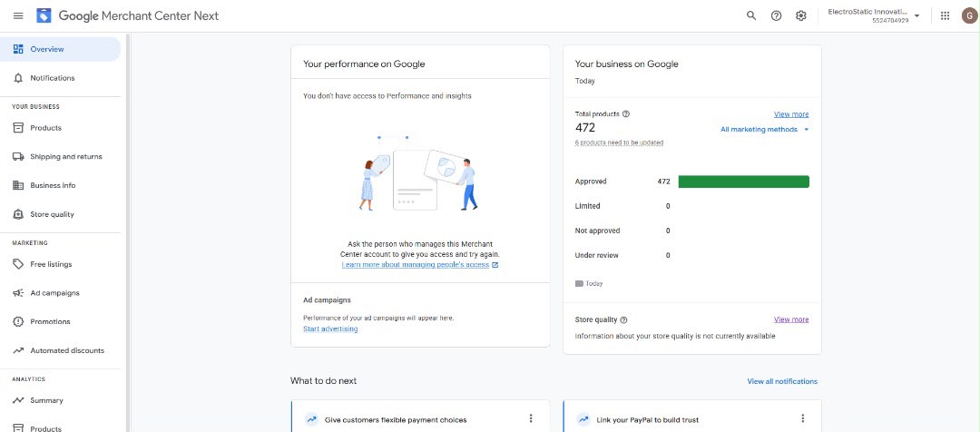Click the Store quality help icon
The image size is (980, 432).
pos(623,320)
